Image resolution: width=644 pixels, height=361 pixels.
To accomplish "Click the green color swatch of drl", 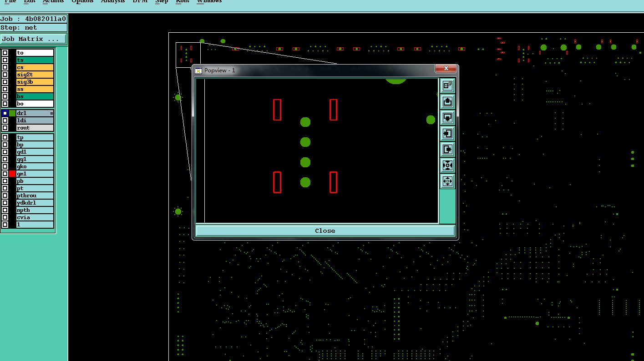I will 12,113.
